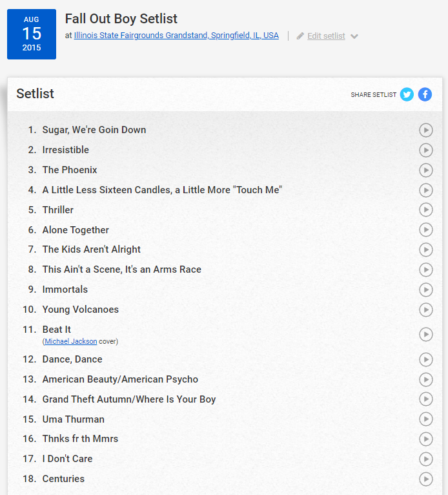The image size is (448, 495).
Task: Play Uma Thurman song
Action: [x=426, y=419]
